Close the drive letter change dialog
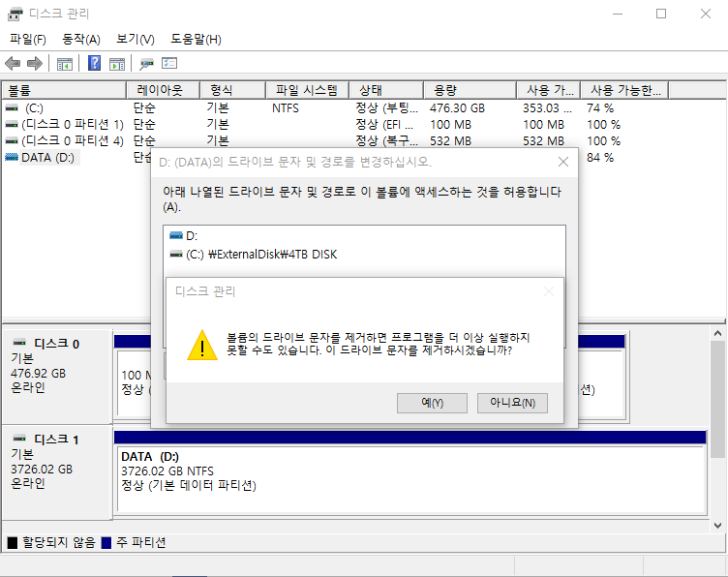The height and width of the screenshot is (577, 728). tap(563, 162)
